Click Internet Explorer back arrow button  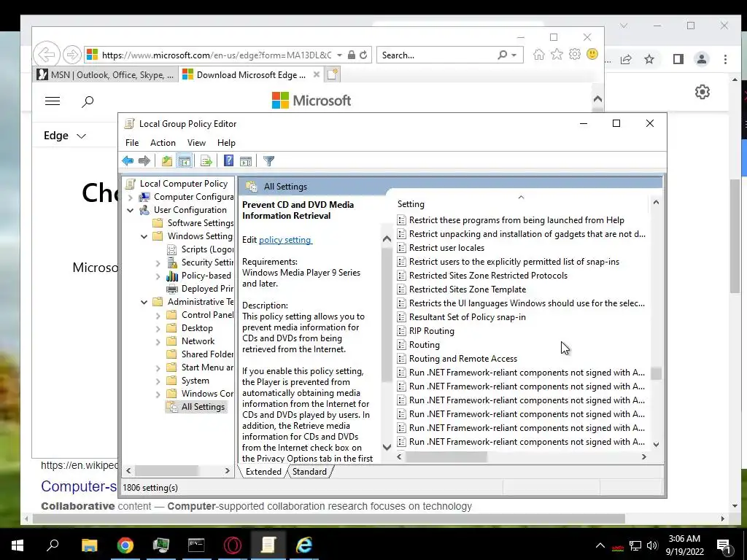click(x=47, y=54)
